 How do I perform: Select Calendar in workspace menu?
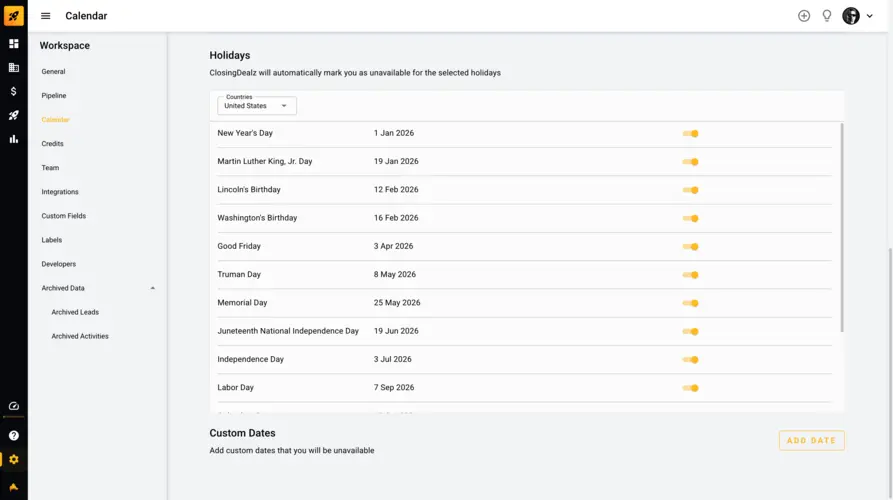(55, 120)
